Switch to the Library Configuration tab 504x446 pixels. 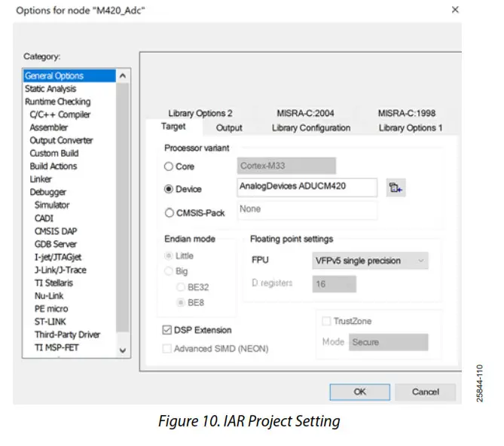(311, 128)
